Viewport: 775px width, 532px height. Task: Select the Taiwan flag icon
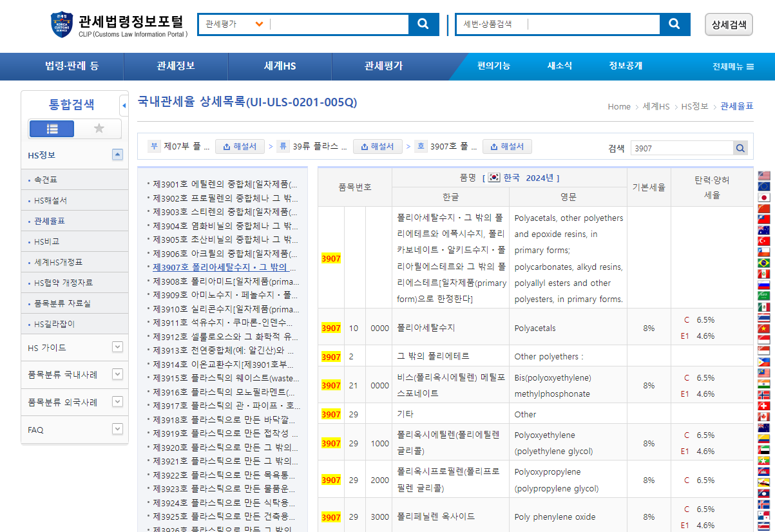[764, 219]
